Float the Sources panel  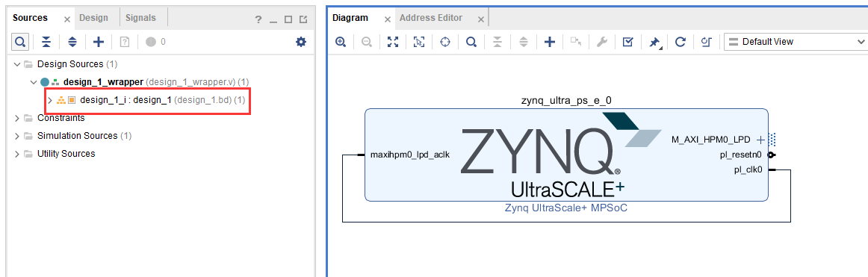[303, 19]
